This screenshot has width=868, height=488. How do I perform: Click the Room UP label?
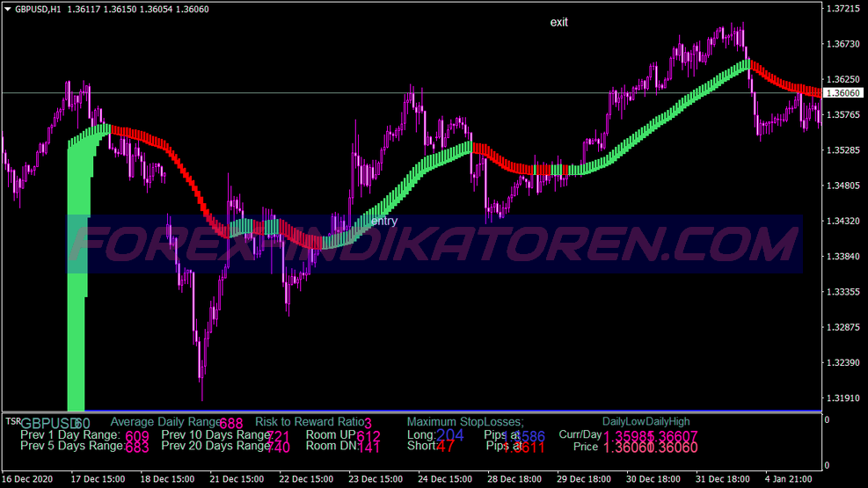tap(331, 435)
